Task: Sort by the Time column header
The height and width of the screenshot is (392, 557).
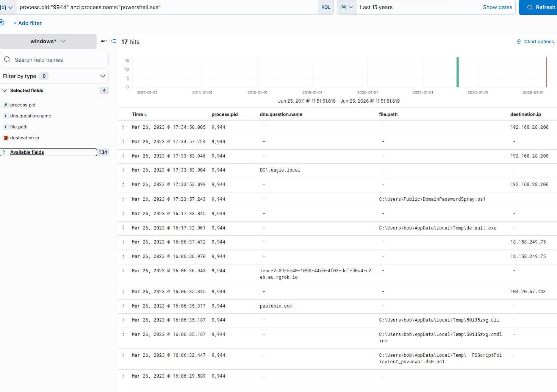Action: [139, 114]
